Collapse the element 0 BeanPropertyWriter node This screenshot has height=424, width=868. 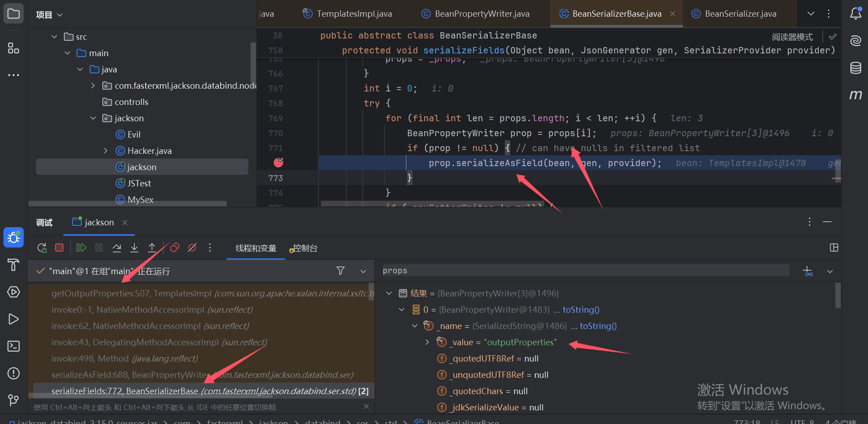click(x=402, y=310)
